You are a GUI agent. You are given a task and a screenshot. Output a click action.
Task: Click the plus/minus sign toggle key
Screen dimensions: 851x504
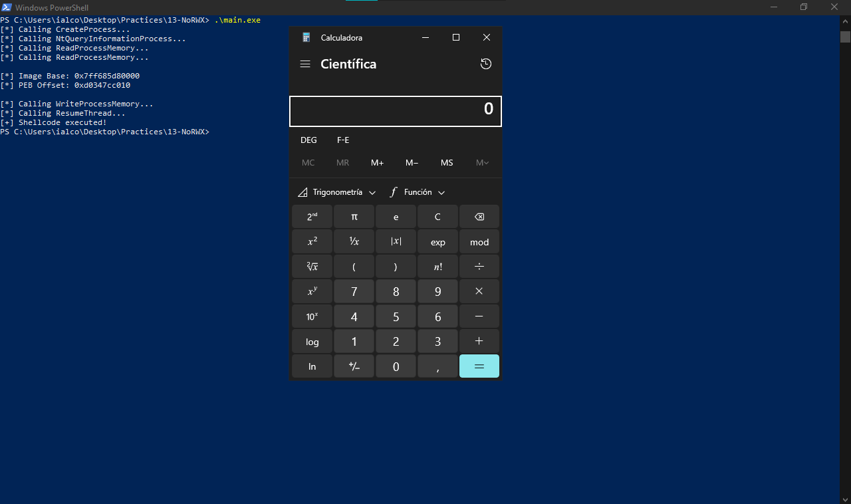(x=354, y=366)
